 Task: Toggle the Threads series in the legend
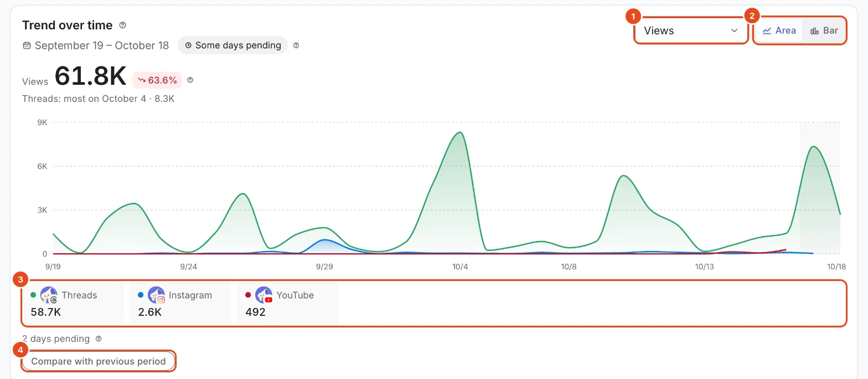pyautogui.click(x=73, y=303)
